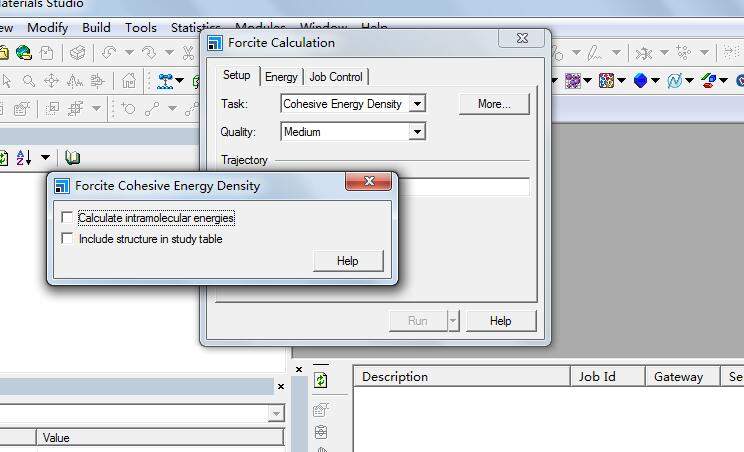The image size is (744, 452).
Task: Click Help in Forcite Calculation dialog
Action: (501, 321)
